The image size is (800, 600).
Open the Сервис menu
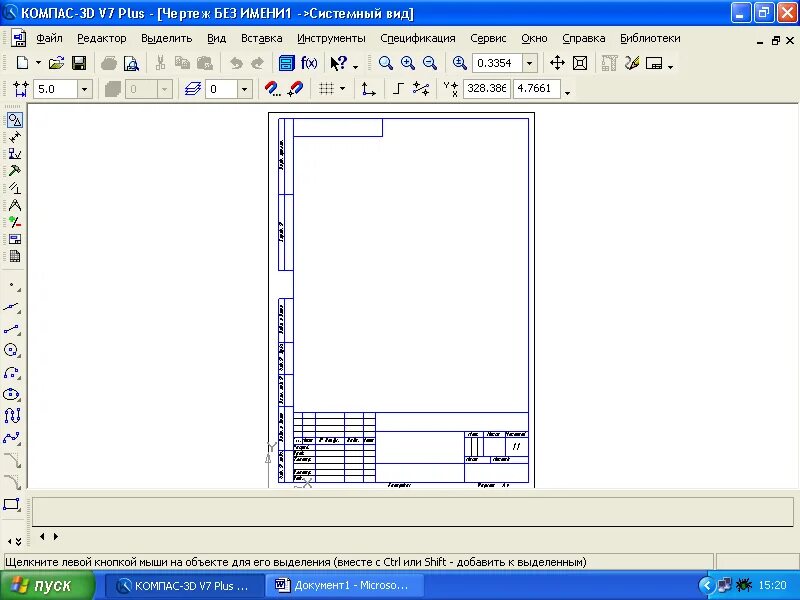(x=488, y=38)
